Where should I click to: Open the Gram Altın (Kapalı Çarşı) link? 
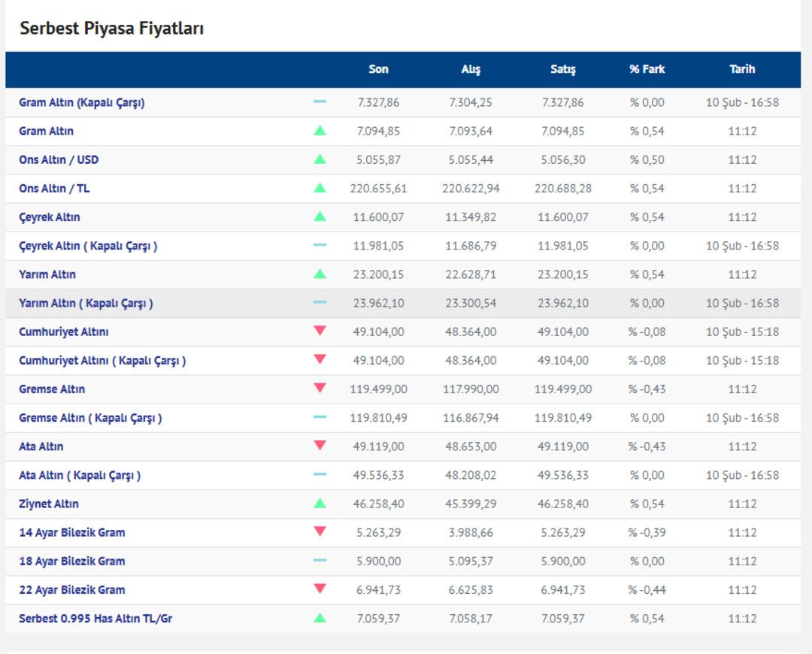coord(81,103)
